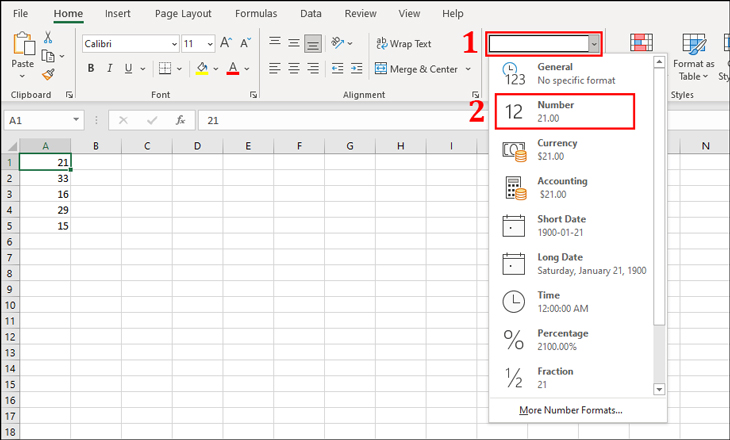
Task: Open fill color dropdown arrow
Action: click(216, 69)
